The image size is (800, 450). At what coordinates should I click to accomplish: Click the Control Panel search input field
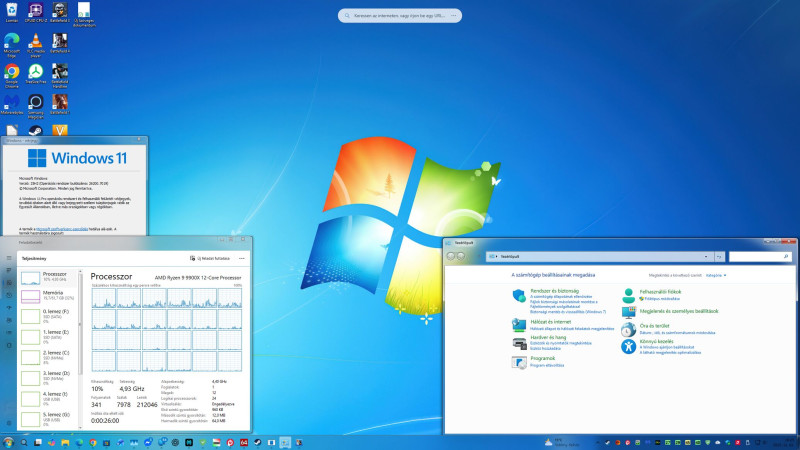coord(760,257)
